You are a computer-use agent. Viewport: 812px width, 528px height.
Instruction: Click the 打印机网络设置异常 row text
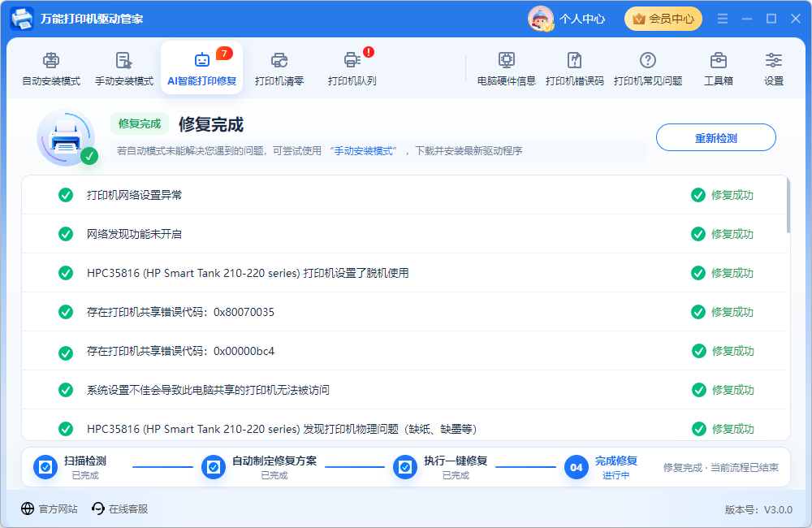134,195
